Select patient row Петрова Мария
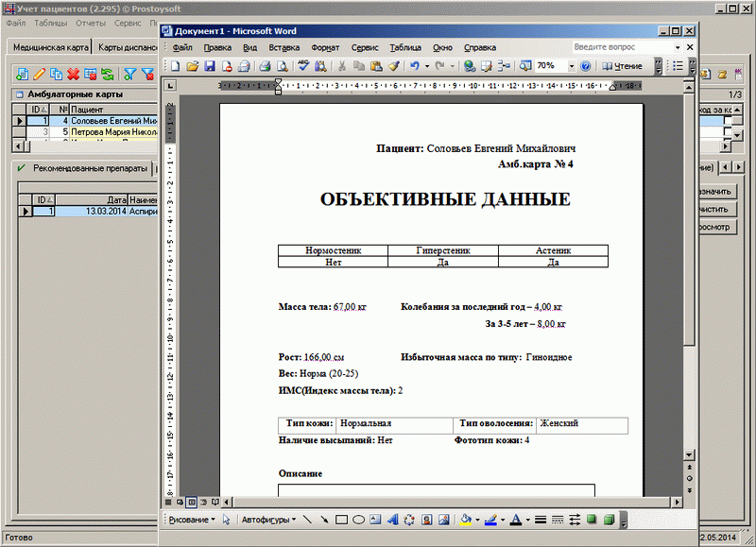Screen dimensions: 756x547 point(104,133)
